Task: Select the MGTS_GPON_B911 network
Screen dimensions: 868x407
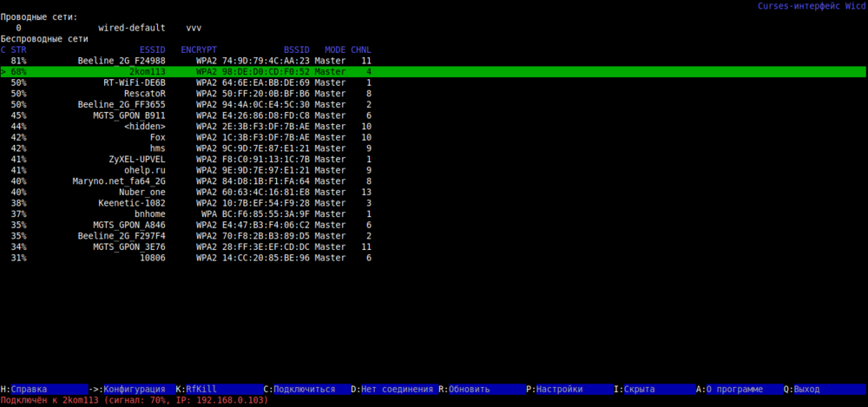Action: [x=186, y=115]
